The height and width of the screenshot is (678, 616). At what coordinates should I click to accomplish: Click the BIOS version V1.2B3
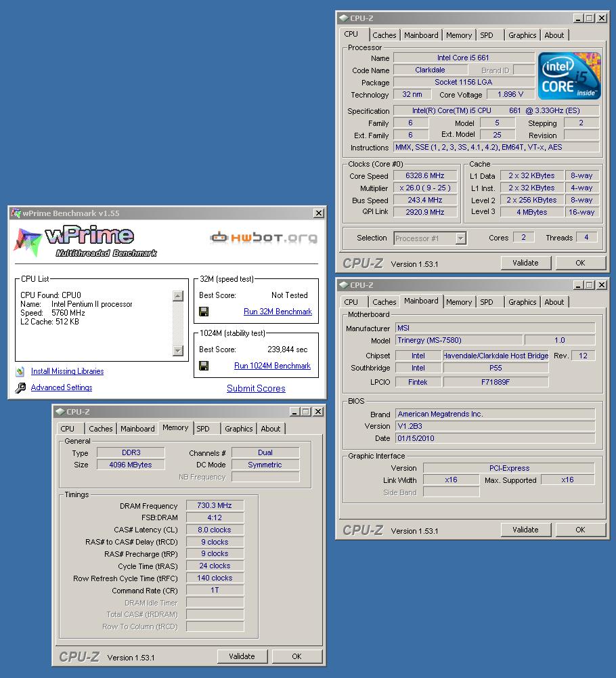click(x=496, y=426)
